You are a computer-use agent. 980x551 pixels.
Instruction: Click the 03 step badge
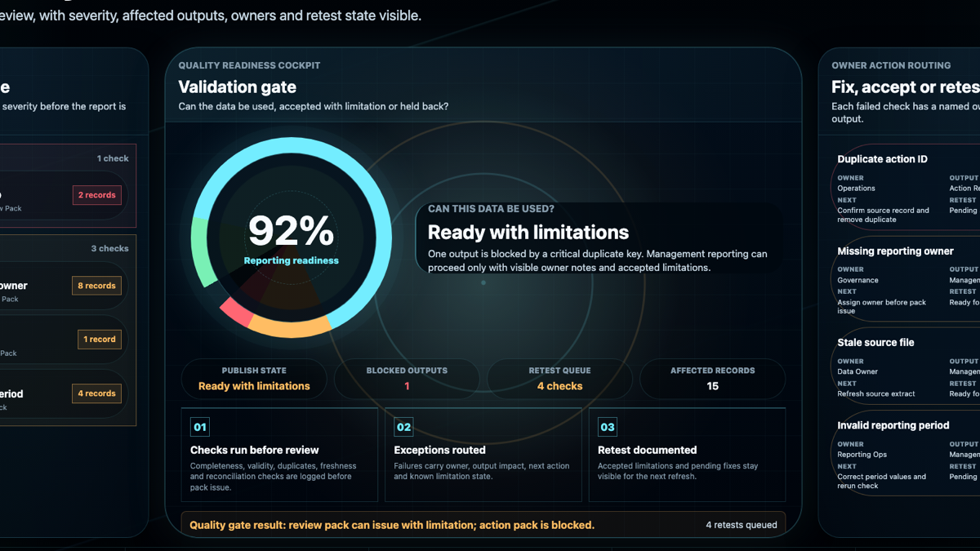point(608,427)
